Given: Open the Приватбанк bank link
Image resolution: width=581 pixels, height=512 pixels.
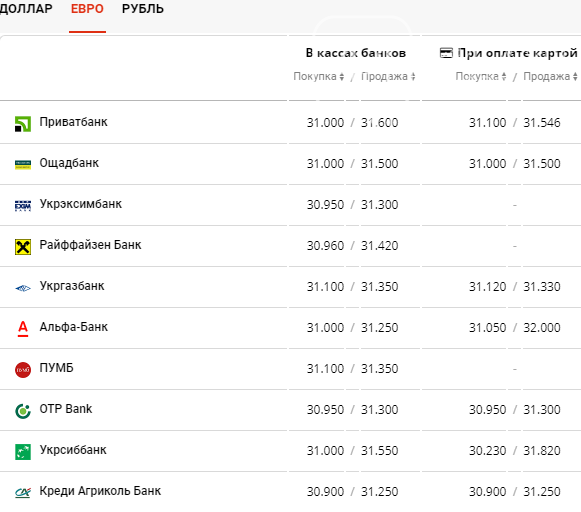Looking at the screenshot, I should 73,122.
